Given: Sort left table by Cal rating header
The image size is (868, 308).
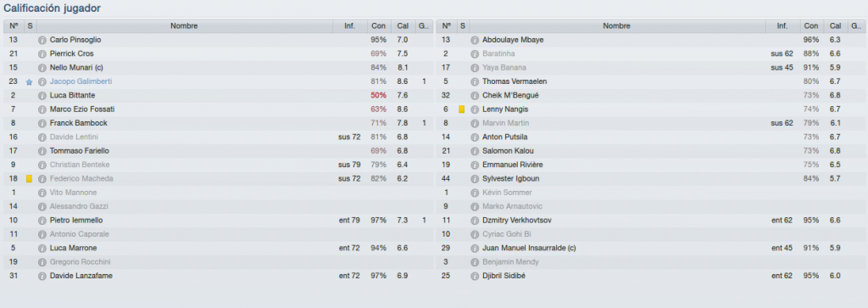Looking at the screenshot, I should [x=403, y=26].
